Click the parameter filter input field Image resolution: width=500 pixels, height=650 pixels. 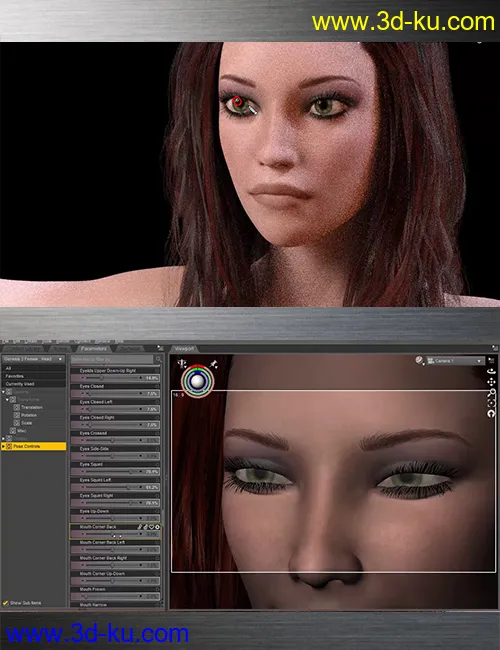click(112, 359)
